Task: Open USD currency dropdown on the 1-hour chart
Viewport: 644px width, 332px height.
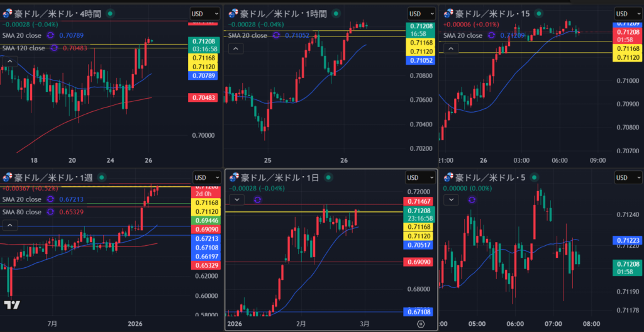Action: coord(421,13)
